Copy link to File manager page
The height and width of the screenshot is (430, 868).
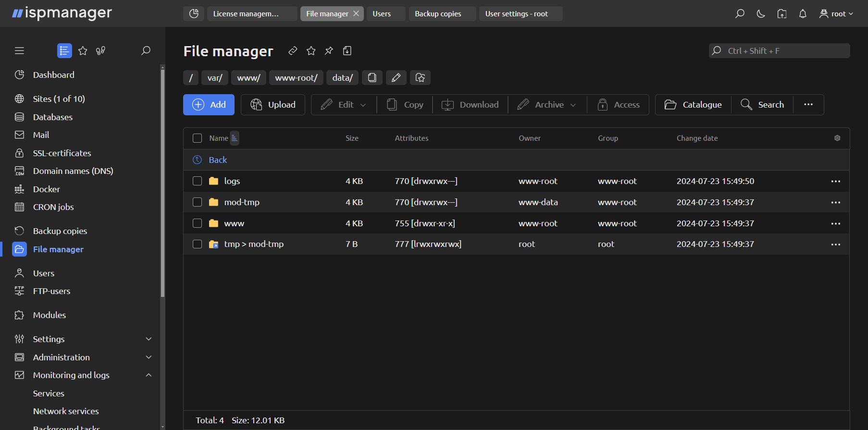[x=293, y=51]
